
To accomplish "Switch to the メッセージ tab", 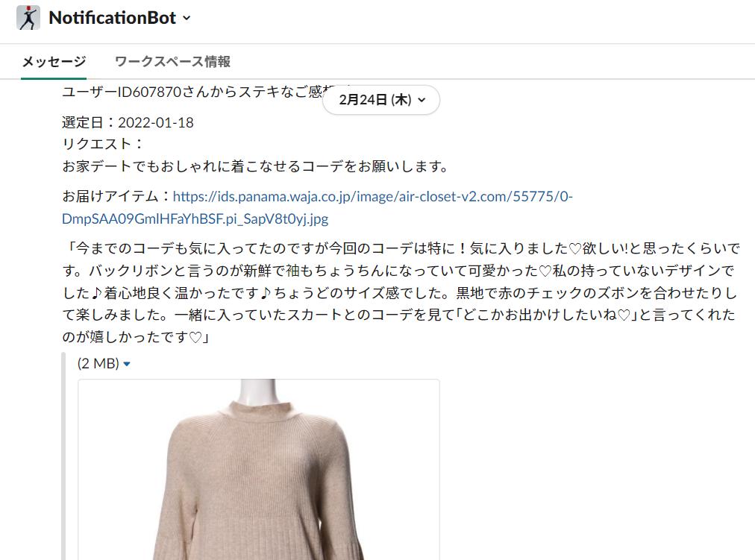I will [x=54, y=62].
